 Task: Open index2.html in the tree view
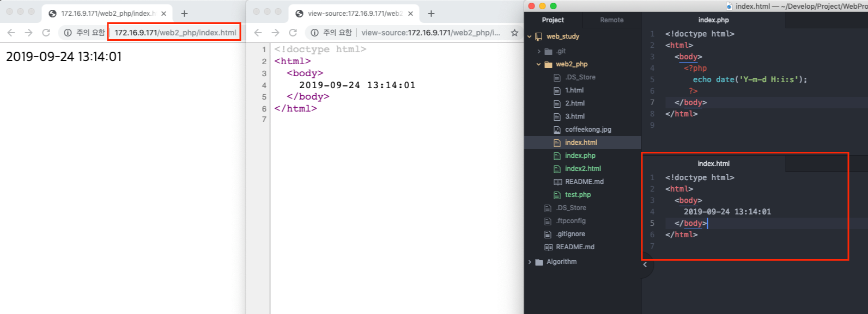pyautogui.click(x=583, y=169)
